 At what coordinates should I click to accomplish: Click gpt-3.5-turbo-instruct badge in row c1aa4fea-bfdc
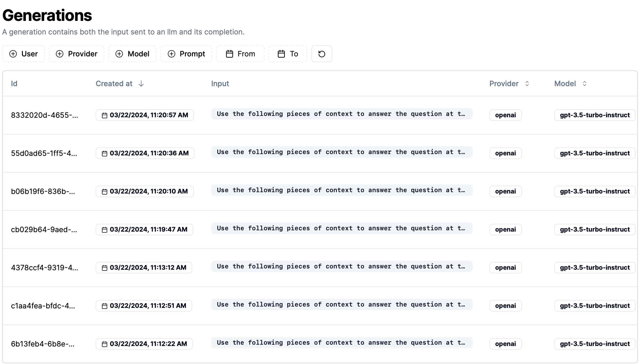click(x=595, y=306)
